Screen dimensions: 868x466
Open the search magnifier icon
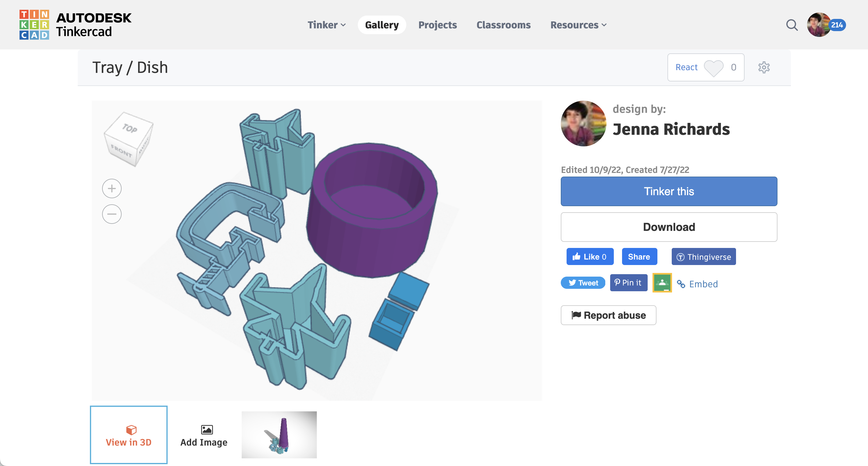(x=792, y=25)
